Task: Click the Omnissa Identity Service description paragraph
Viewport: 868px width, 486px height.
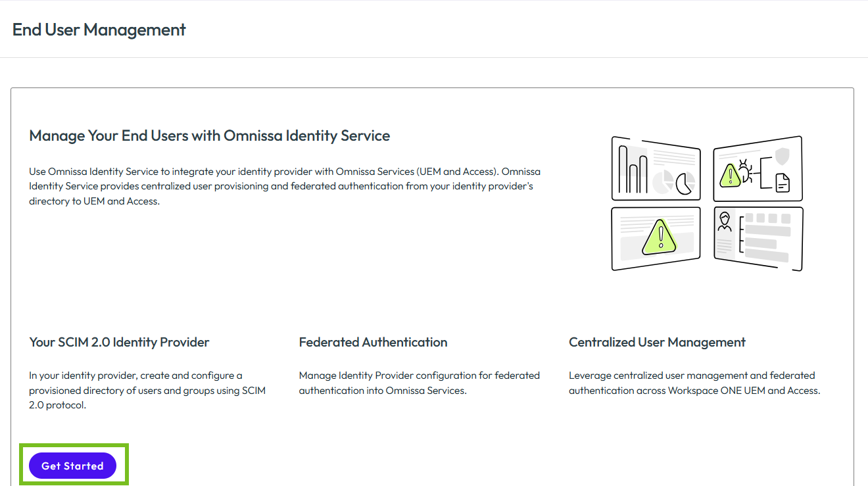Action: click(285, 186)
